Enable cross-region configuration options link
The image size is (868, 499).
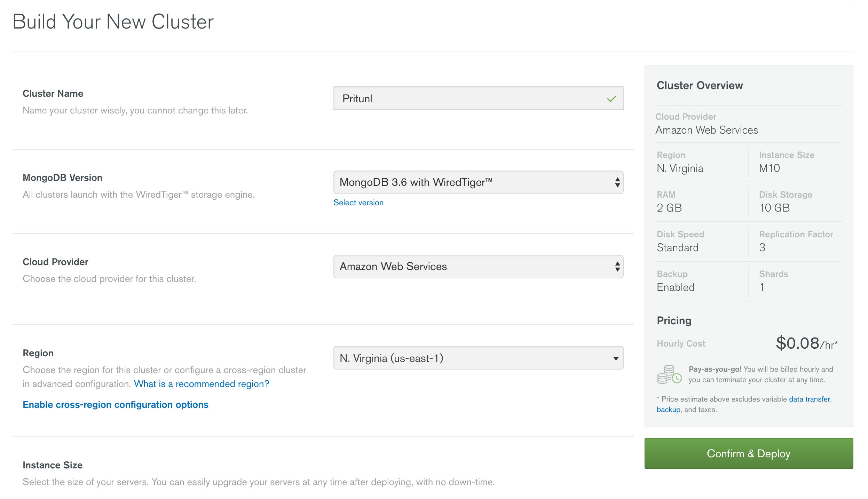pos(115,405)
